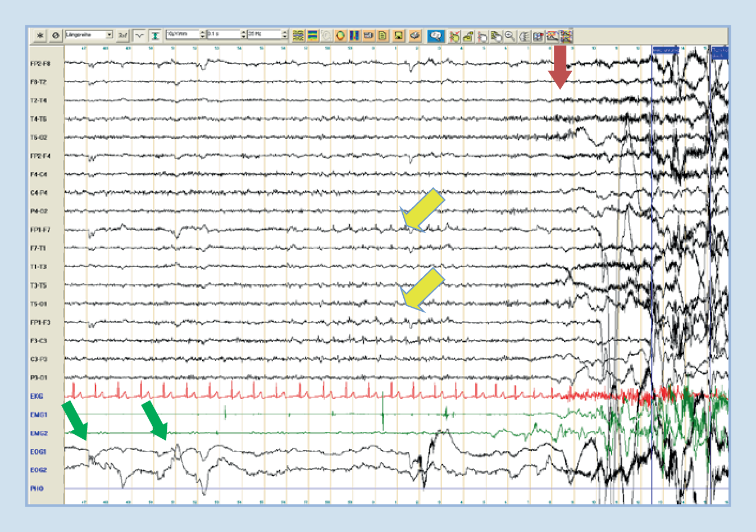The width and height of the screenshot is (756, 532).
Task: Click the 35 Hz filter field
Action: coord(265,35)
